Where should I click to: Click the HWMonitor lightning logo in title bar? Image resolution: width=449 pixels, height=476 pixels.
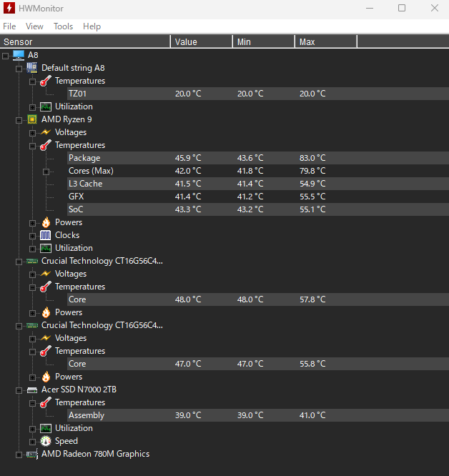click(10, 9)
